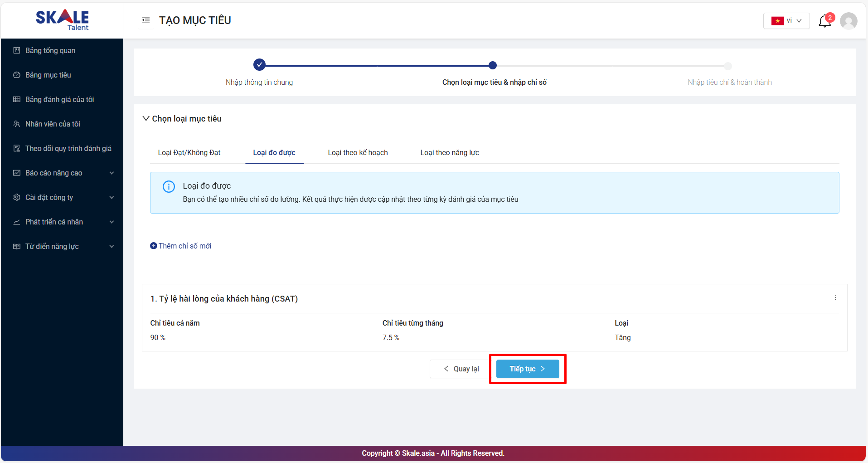Click the current step dot in progress bar

[493, 65]
